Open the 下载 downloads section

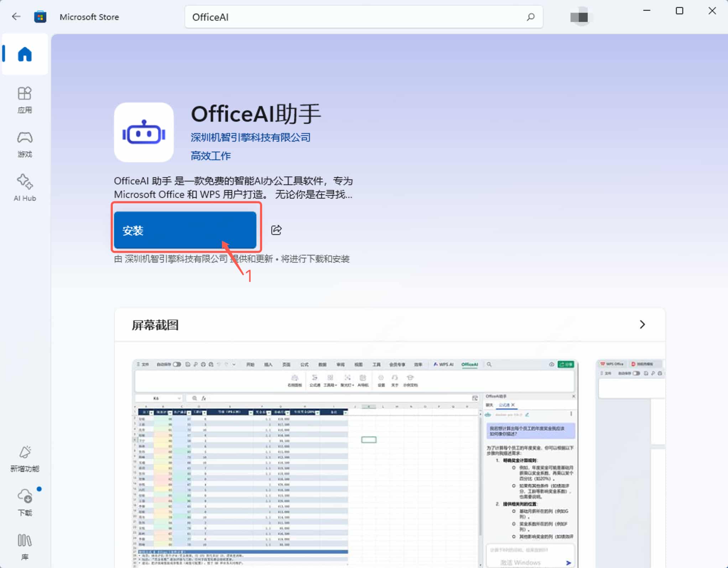(x=24, y=503)
